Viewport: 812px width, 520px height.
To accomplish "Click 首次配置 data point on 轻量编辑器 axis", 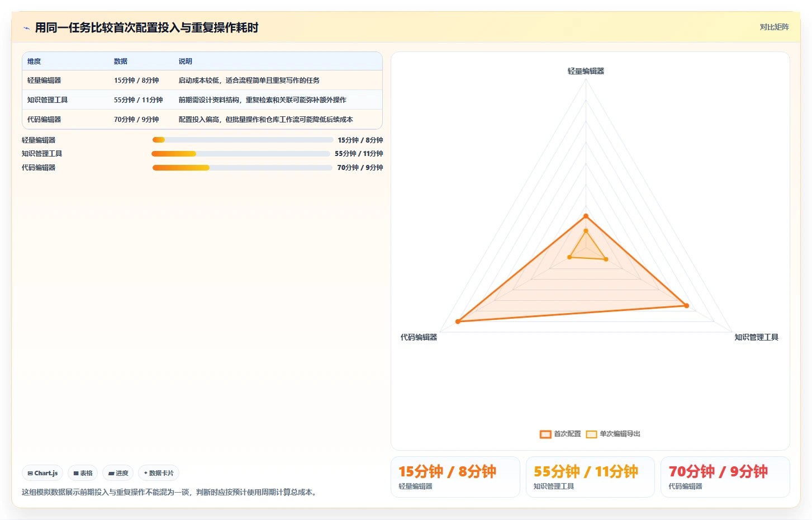I will [586, 216].
